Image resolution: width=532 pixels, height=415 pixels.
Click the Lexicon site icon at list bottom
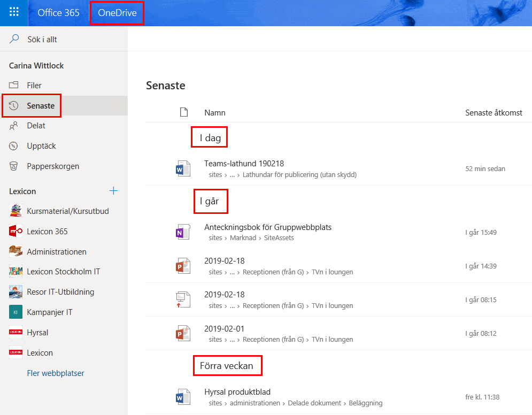[x=16, y=352]
